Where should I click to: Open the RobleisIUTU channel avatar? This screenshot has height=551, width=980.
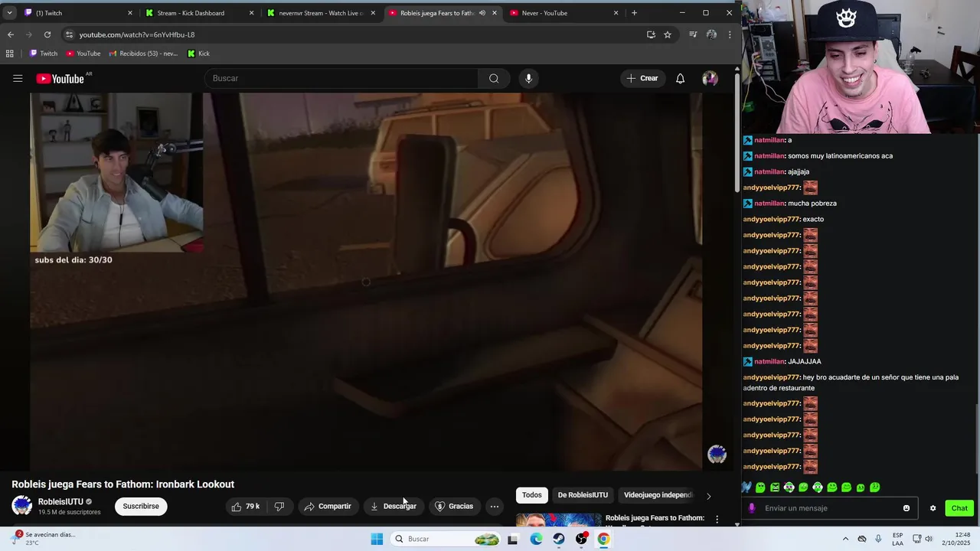click(21, 506)
